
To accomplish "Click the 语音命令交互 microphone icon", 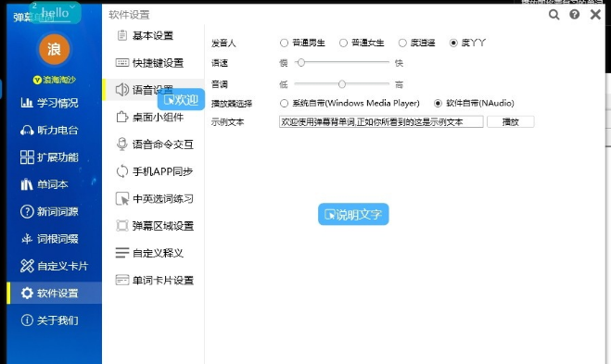I will coord(122,144).
